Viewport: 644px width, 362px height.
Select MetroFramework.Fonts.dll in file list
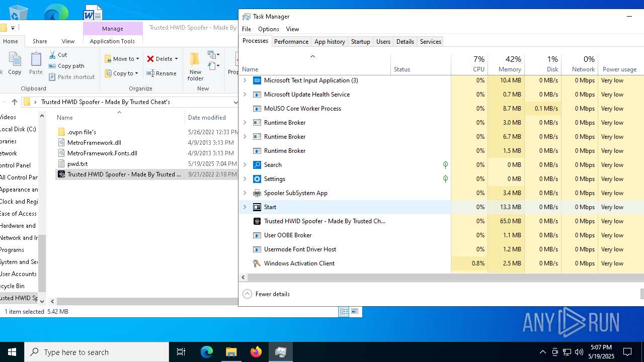[x=102, y=153]
